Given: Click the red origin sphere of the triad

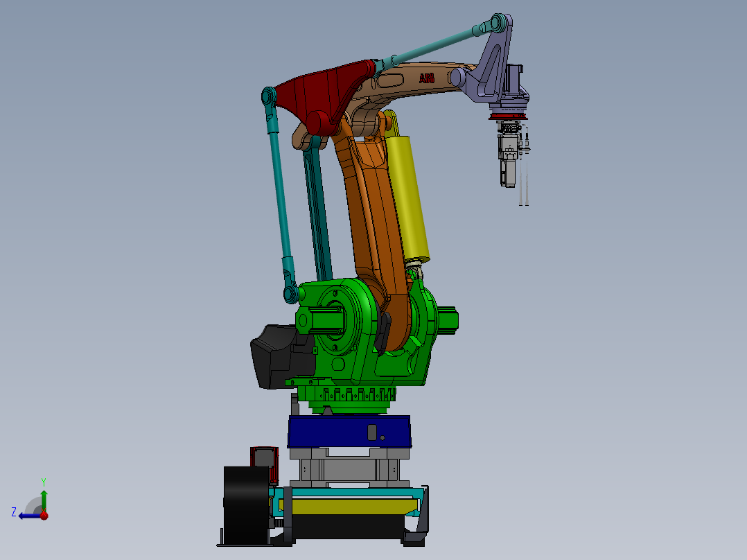Looking at the screenshot, I should click(x=44, y=516).
